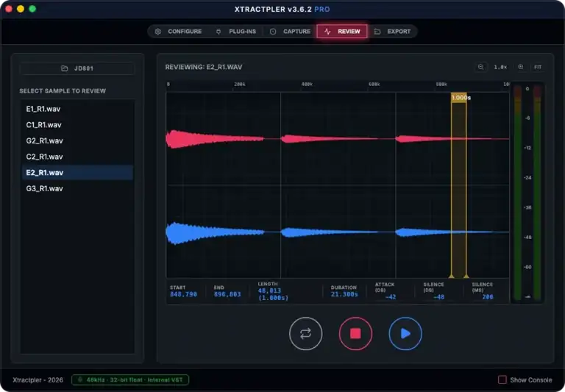565x392 pixels.
Task: Click the gear icon in Configure tab
Action: (158, 32)
